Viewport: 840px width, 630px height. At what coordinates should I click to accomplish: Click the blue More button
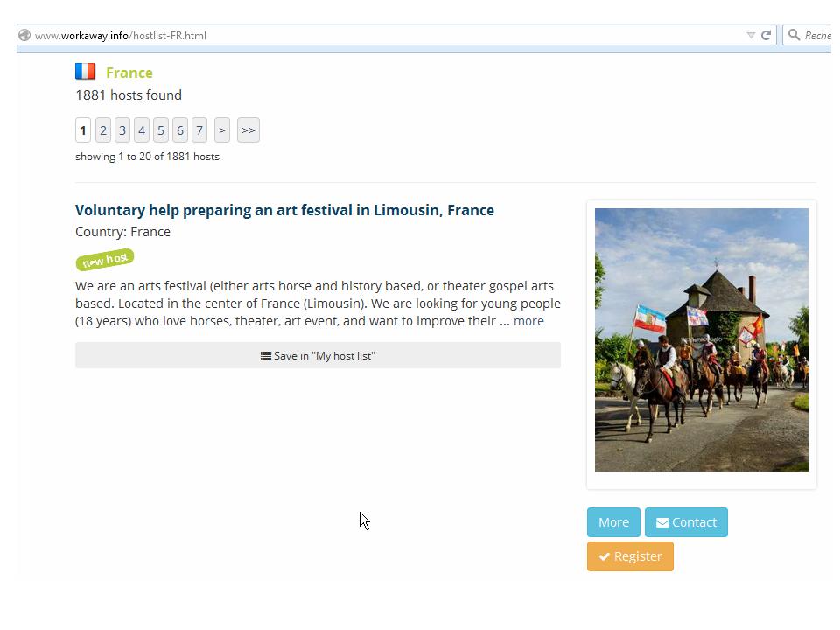[x=614, y=522]
